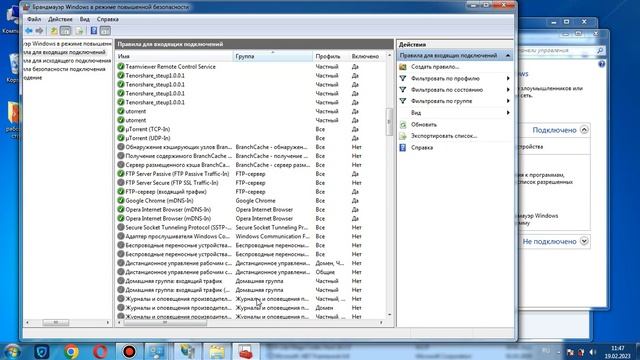Screen dimensions: 640x360
Task: Collapse the Правила для входящих подключений actions section
Action: click(x=508, y=56)
